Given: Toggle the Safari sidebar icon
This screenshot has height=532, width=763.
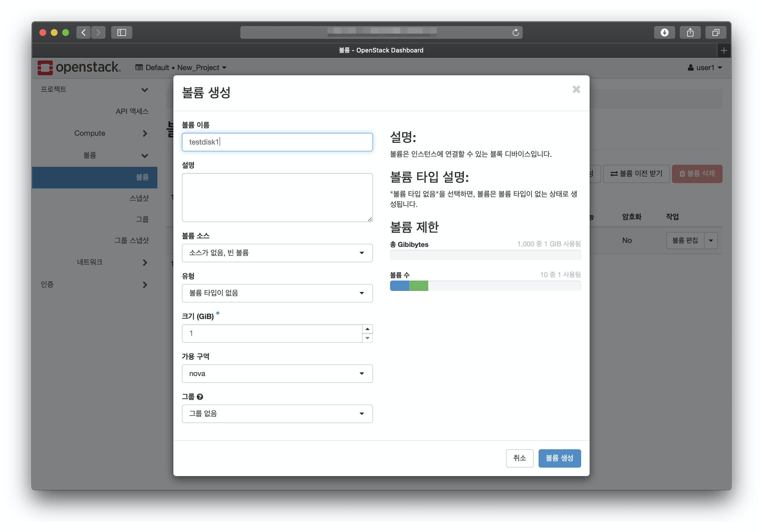Looking at the screenshot, I should click(122, 32).
